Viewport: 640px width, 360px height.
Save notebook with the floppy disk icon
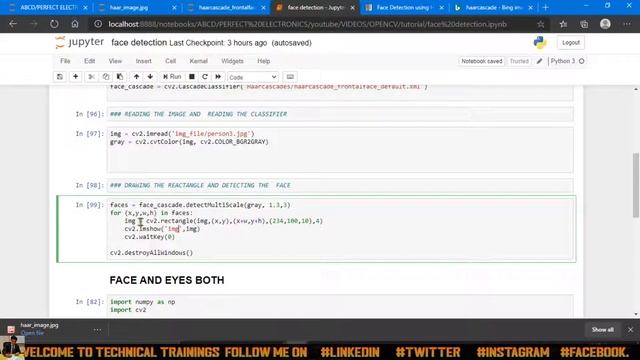point(60,77)
